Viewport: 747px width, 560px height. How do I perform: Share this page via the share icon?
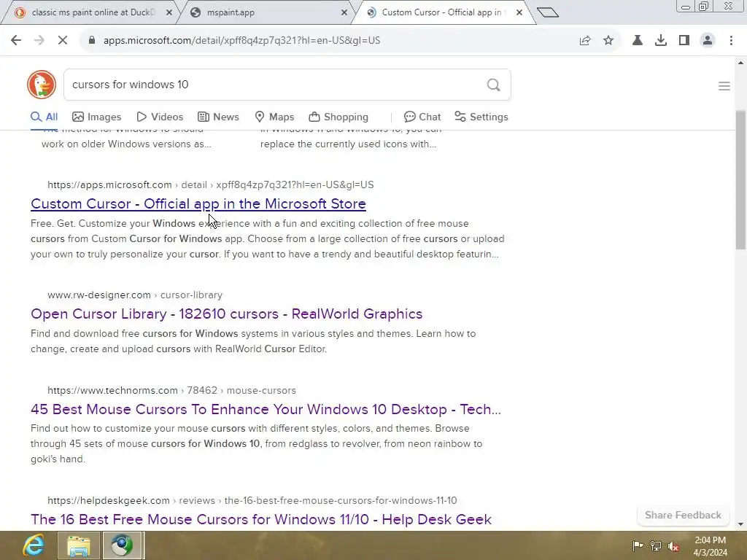click(x=585, y=41)
